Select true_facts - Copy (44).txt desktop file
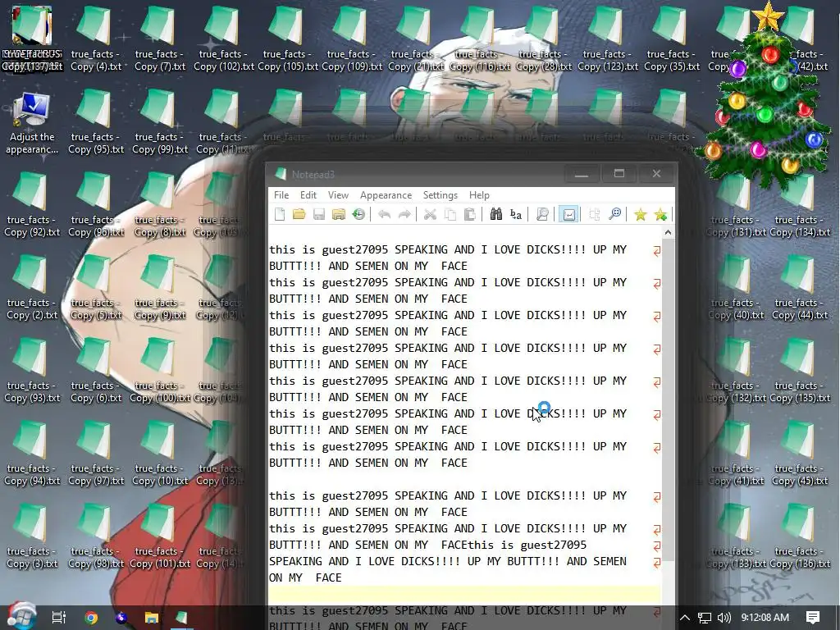 click(x=800, y=288)
